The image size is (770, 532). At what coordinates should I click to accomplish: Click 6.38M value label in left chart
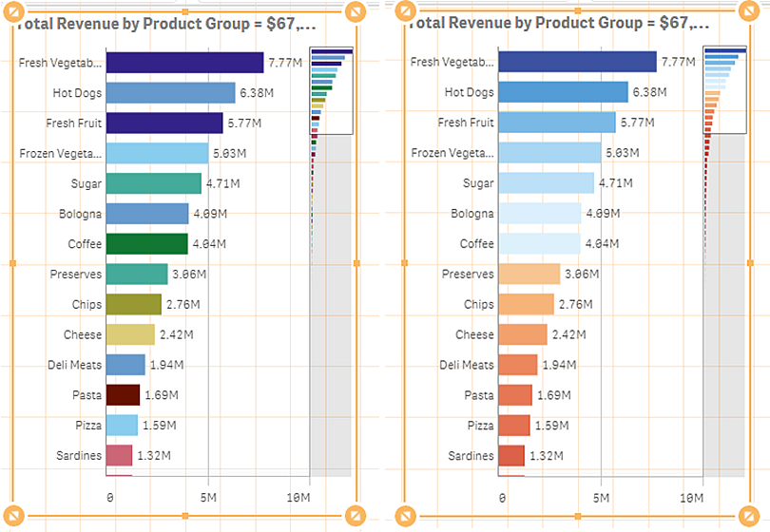coord(257,93)
